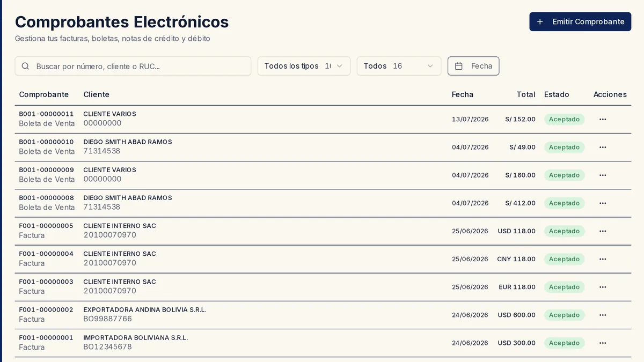This screenshot has width=644, height=362.
Task: Open comprobante B001-00000008 row
Action: click(323, 203)
